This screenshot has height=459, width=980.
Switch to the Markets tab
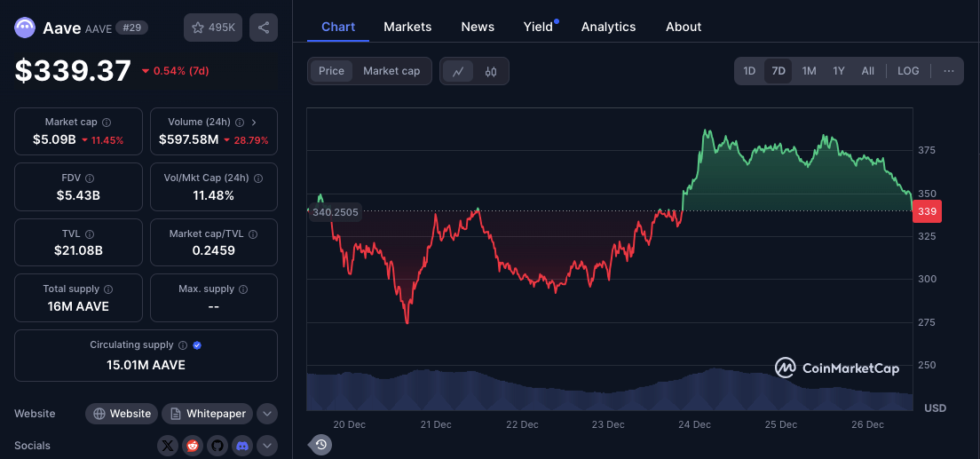407,27
